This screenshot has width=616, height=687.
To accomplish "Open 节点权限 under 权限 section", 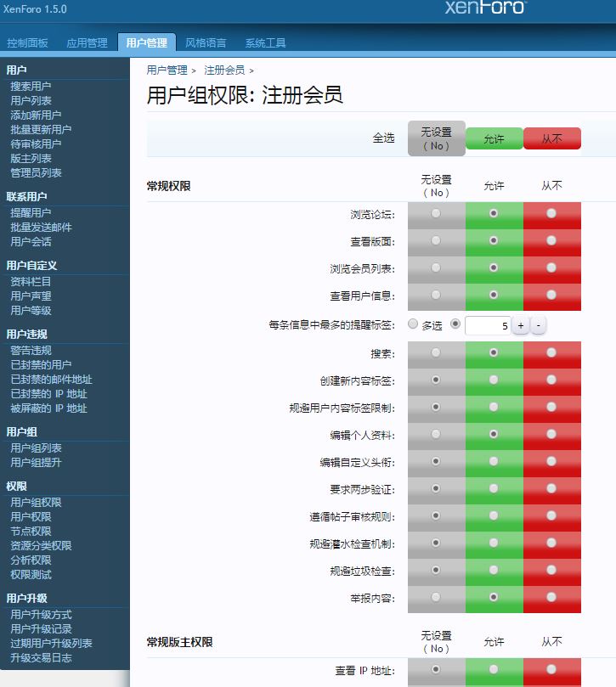I will (31, 532).
